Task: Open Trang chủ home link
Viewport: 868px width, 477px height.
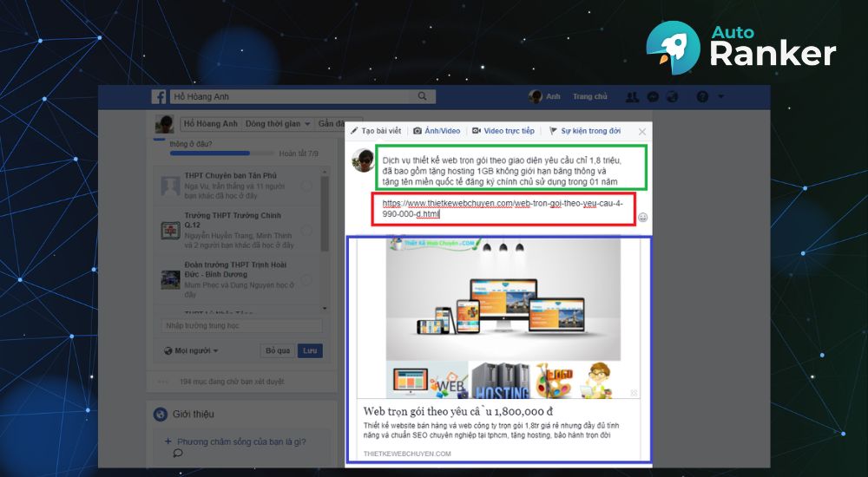Action: [x=589, y=96]
